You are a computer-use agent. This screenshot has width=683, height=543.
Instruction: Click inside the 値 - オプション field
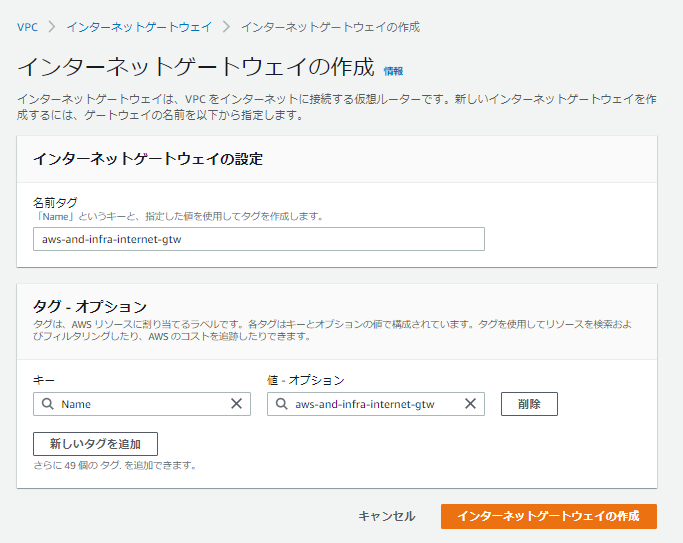375,404
